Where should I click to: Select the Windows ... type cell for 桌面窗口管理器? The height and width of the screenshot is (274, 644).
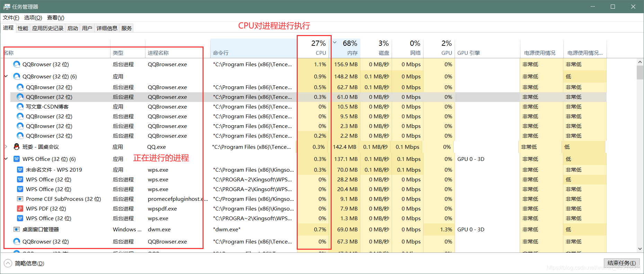pos(127,229)
